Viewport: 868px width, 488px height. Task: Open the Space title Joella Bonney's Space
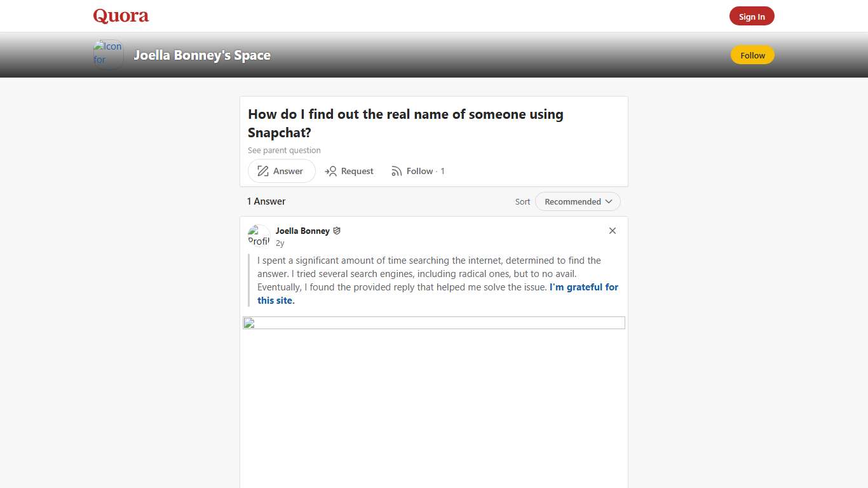click(202, 55)
